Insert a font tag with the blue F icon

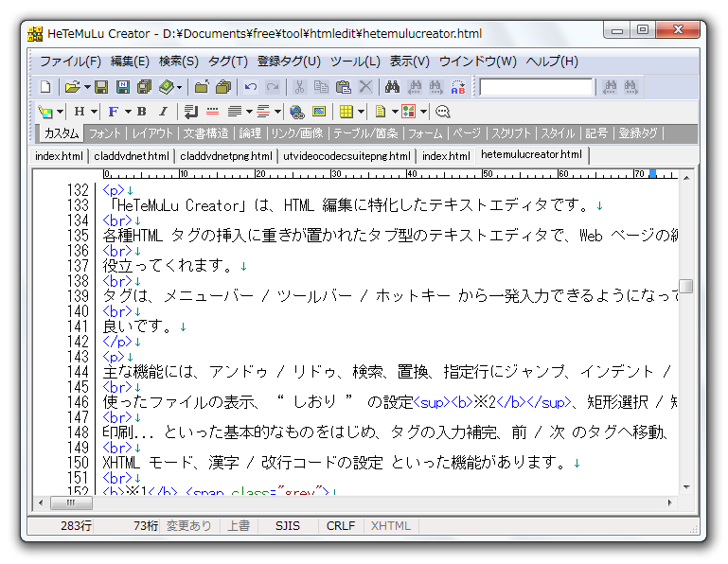tap(114, 112)
